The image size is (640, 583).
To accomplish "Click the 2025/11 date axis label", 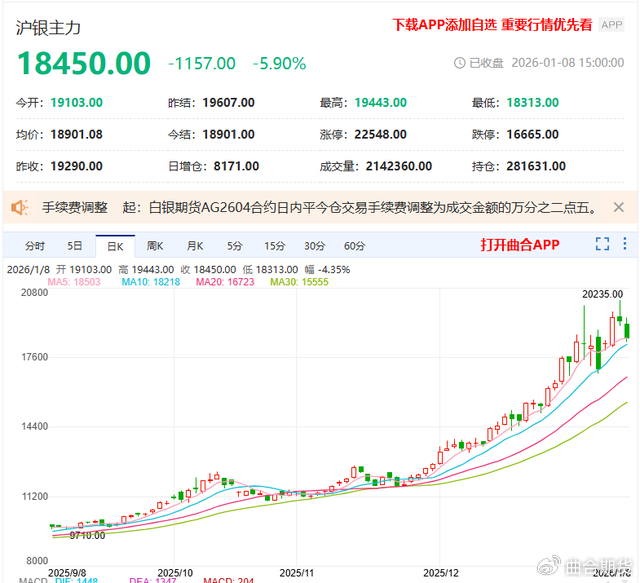I will [297, 573].
